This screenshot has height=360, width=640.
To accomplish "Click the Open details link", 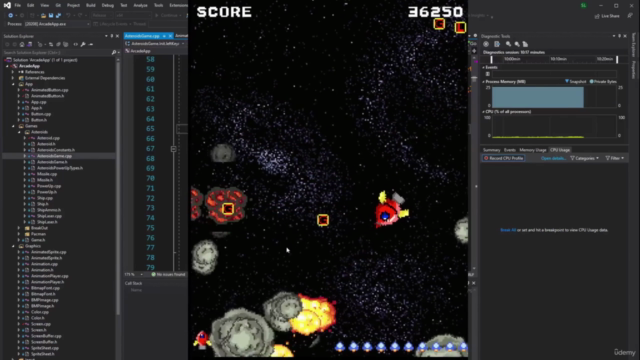I will (553, 158).
